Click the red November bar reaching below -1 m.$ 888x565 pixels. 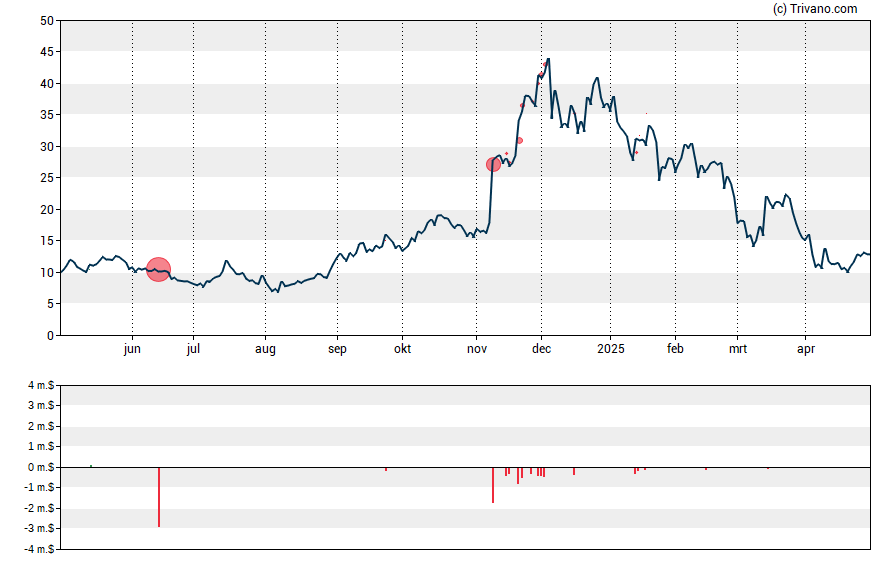[x=493, y=485]
